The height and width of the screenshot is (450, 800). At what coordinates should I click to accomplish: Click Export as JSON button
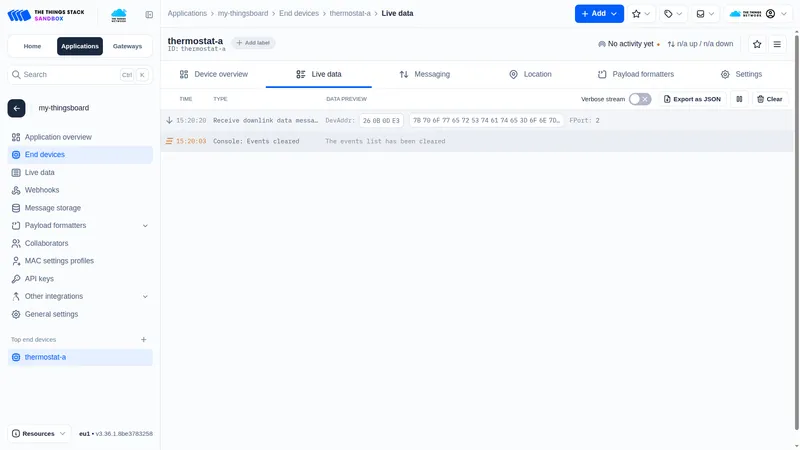tap(692, 99)
